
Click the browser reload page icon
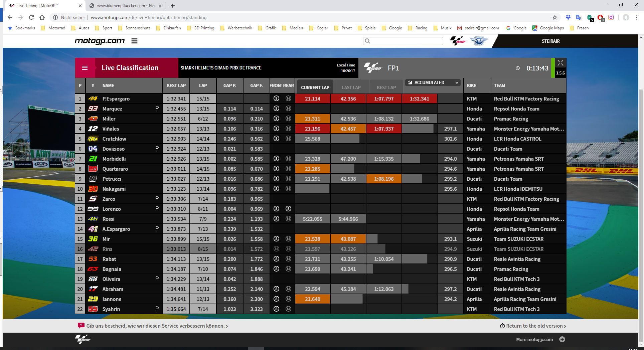31,17
